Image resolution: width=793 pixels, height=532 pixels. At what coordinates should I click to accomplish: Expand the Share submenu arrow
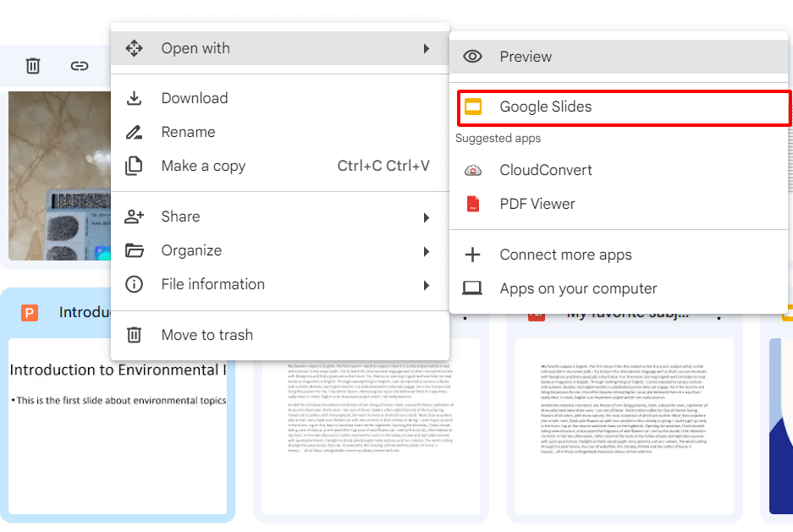(x=427, y=217)
